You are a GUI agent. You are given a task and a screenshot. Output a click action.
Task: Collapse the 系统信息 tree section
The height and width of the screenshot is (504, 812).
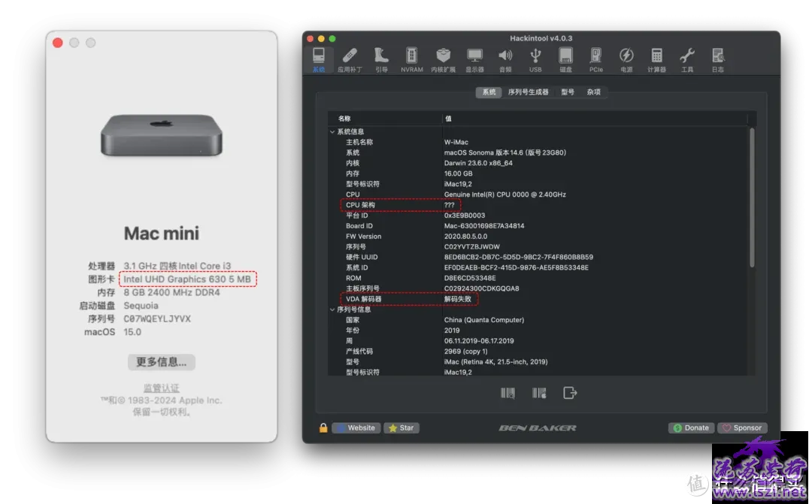(332, 132)
